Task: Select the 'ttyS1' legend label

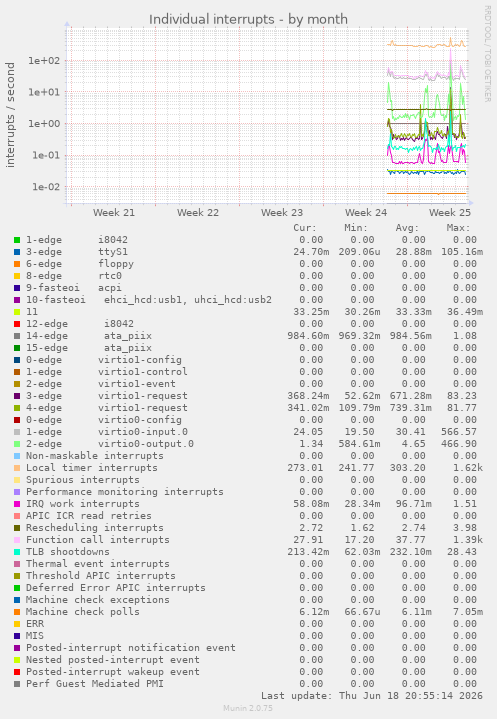Action: 113,252
